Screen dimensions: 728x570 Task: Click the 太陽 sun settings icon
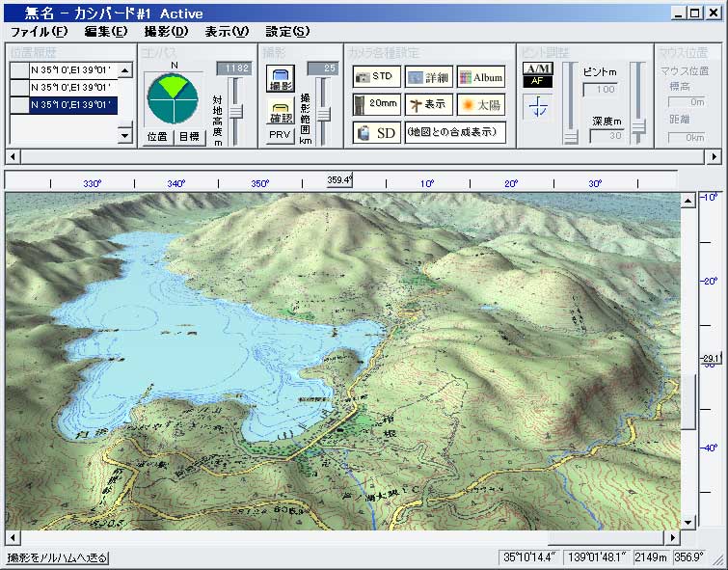point(480,104)
